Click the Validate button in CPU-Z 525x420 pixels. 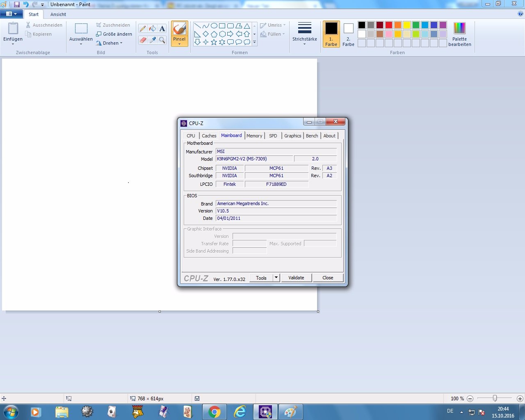296,278
